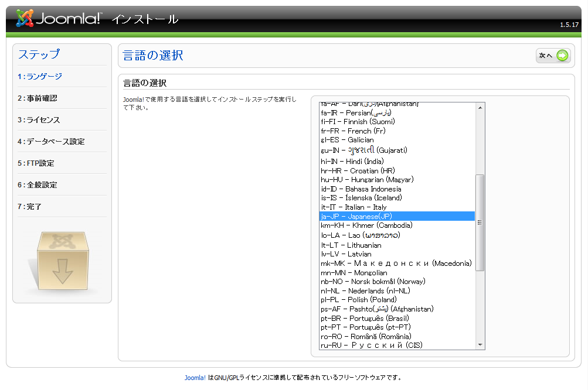Select hr-HR - Croatian (HR)

pos(397,171)
